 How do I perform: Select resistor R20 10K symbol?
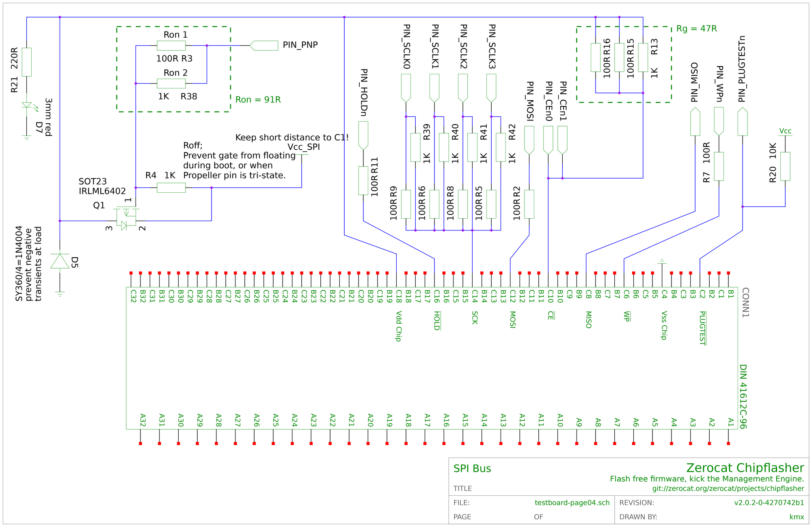pyautogui.click(x=785, y=166)
